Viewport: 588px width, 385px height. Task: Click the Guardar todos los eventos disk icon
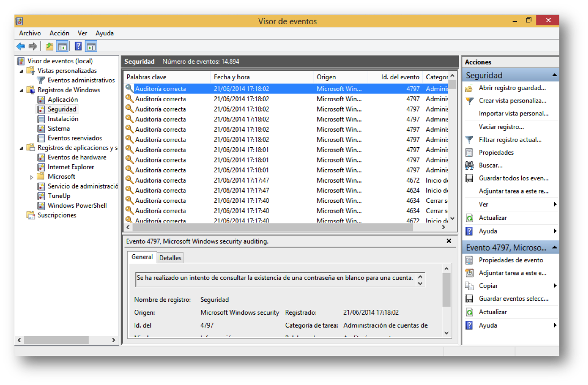(468, 178)
